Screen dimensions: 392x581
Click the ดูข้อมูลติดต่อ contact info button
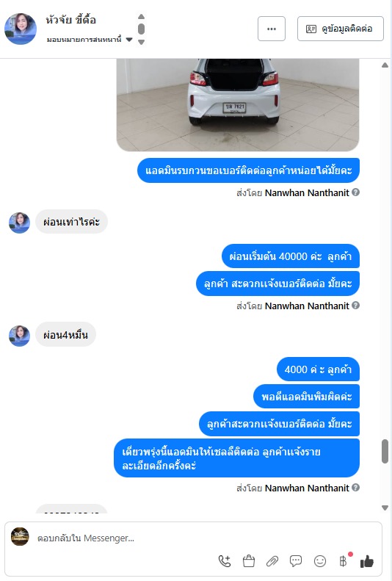click(340, 29)
